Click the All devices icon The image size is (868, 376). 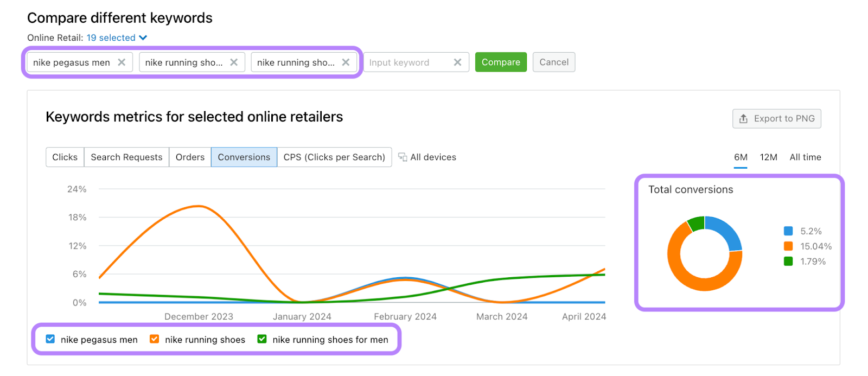403,157
